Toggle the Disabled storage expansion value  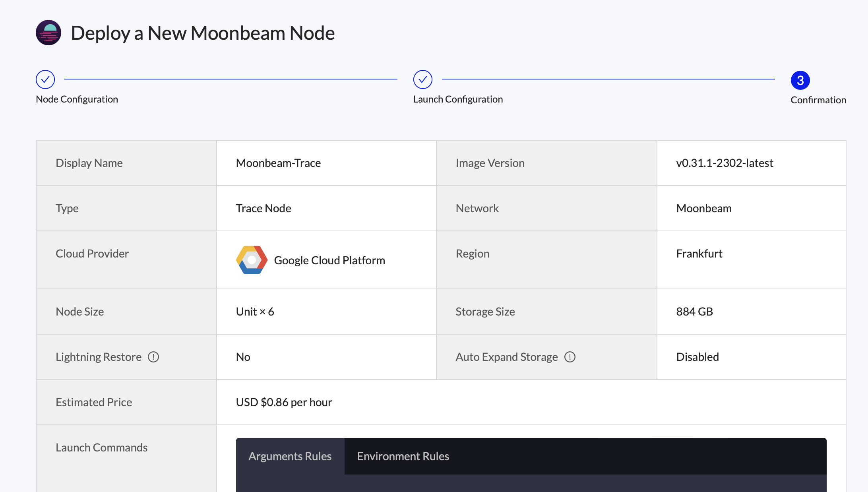click(697, 357)
